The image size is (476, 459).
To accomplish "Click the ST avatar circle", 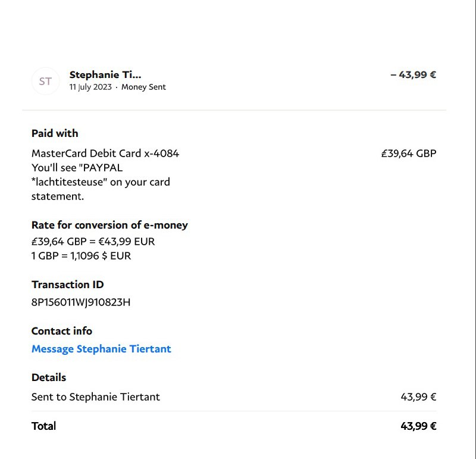I will (45, 81).
